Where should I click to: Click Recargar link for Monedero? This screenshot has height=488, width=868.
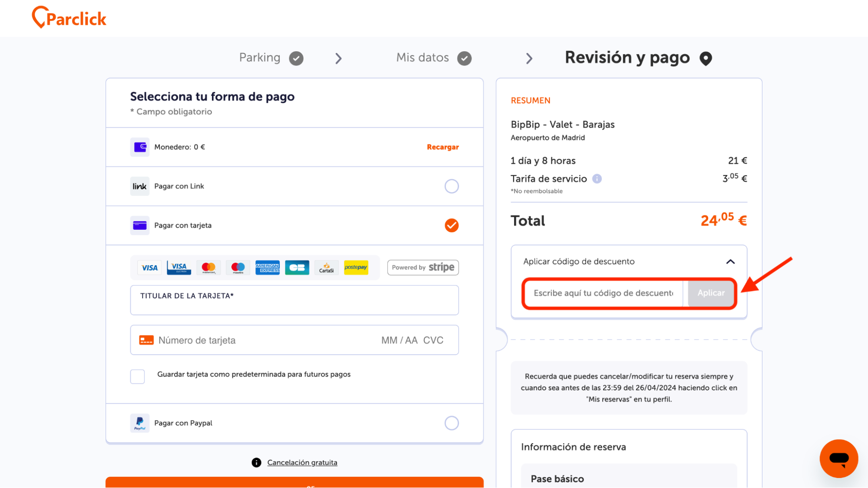click(x=442, y=147)
